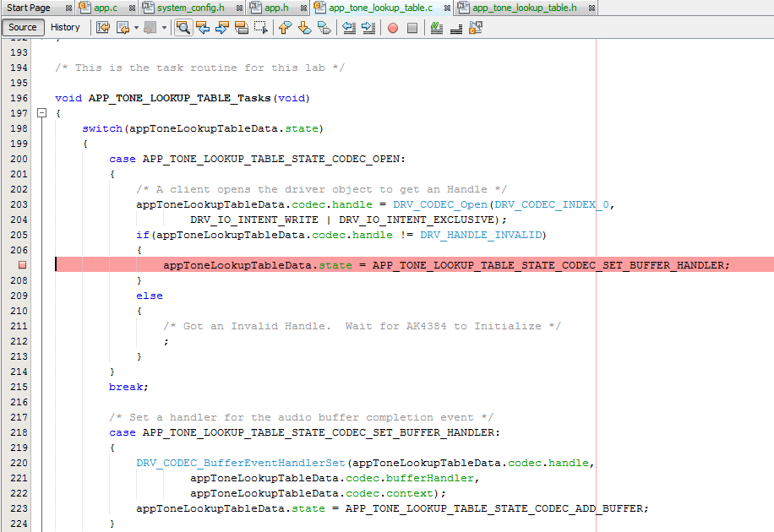Image resolution: width=774 pixels, height=532 pixels.
Task: Open the app_tone_lookup_table.h tab
Action: pos(524,8)
